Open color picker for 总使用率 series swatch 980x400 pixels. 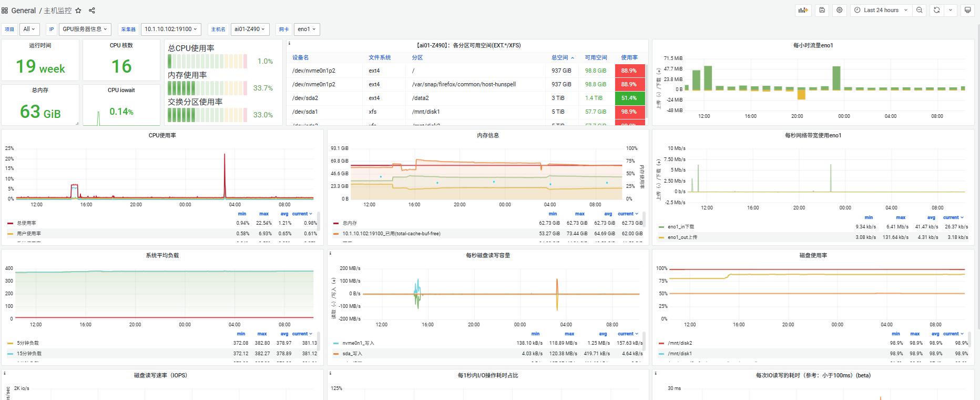tap(10, 223)
